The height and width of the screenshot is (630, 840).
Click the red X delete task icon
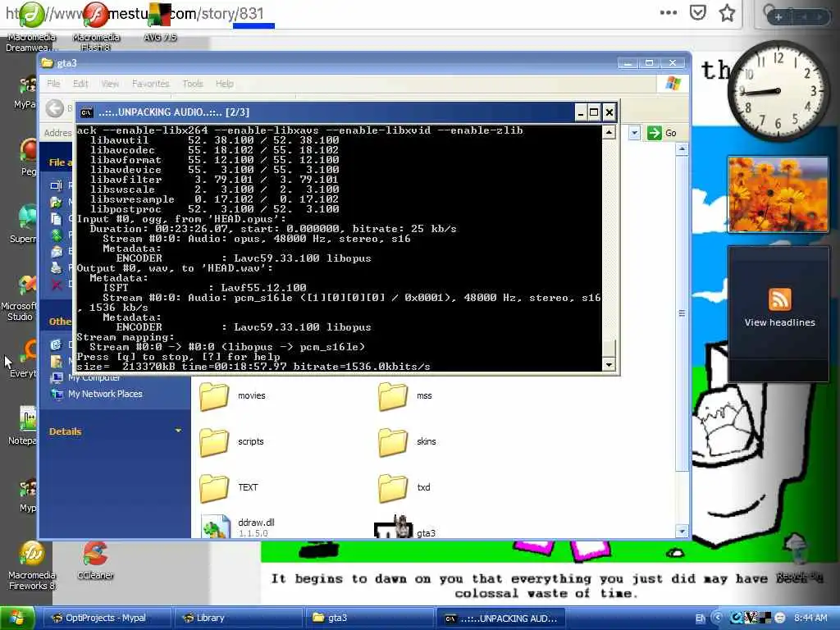click(57, 284)
